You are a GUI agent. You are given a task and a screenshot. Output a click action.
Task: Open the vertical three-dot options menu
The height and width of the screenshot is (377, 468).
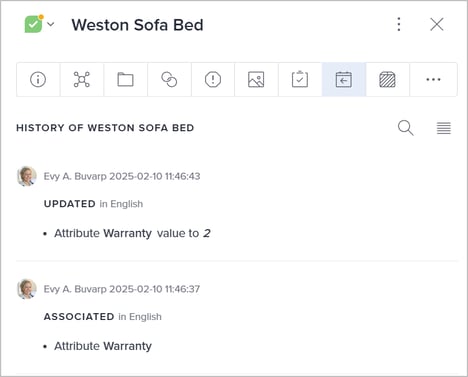click(399, 24)
